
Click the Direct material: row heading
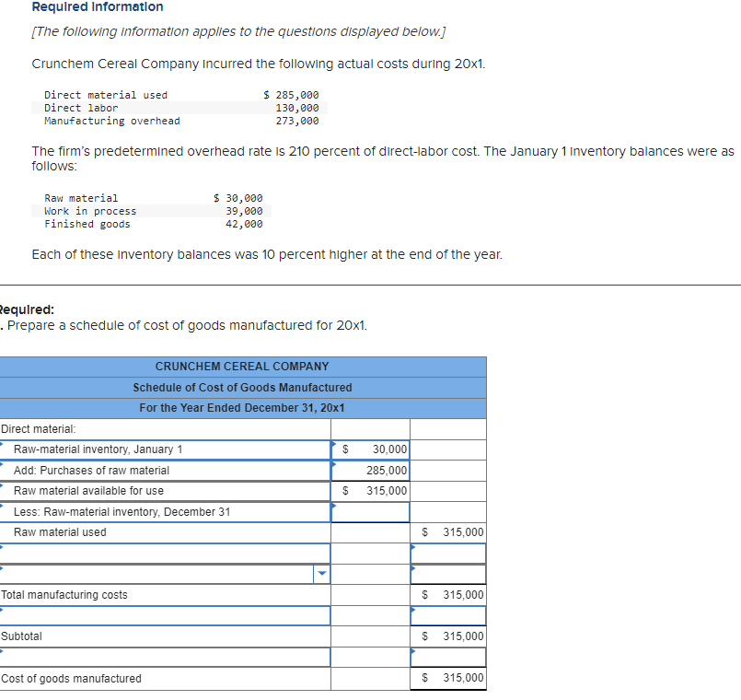(x=39, y=429)
